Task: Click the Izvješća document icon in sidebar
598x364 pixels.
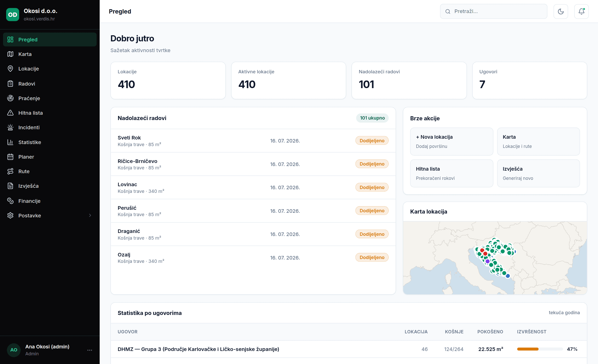Action: pyautogui.click(x=10, y=186)
